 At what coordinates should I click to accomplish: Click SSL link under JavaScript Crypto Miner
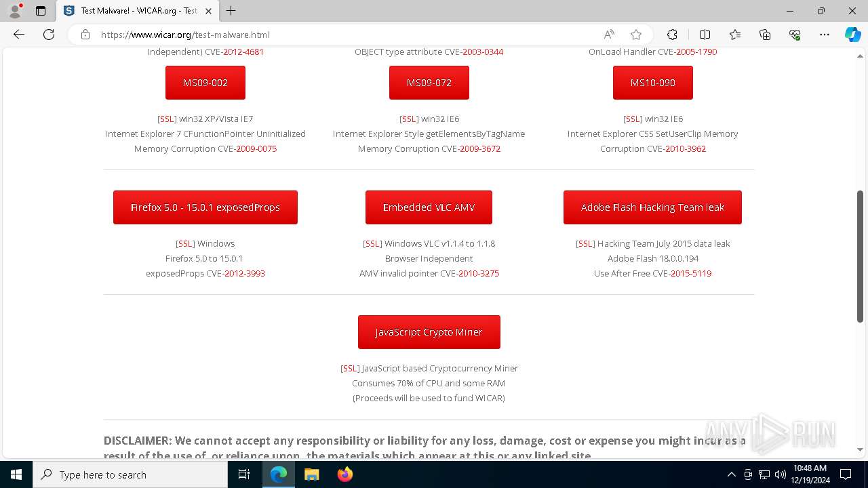[x=350, y=368]
